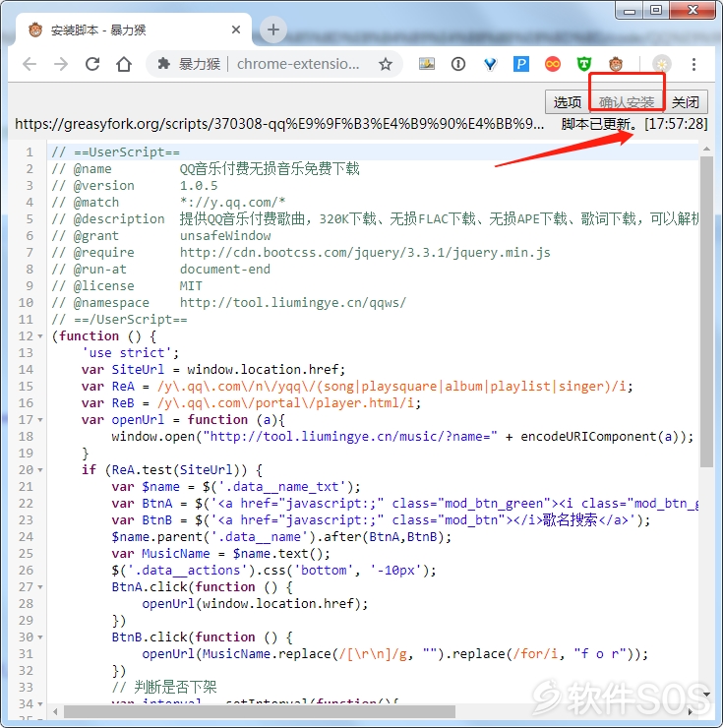
Task: Click the 确认安装 confirm install button
Action: click(x=627, y=101)
